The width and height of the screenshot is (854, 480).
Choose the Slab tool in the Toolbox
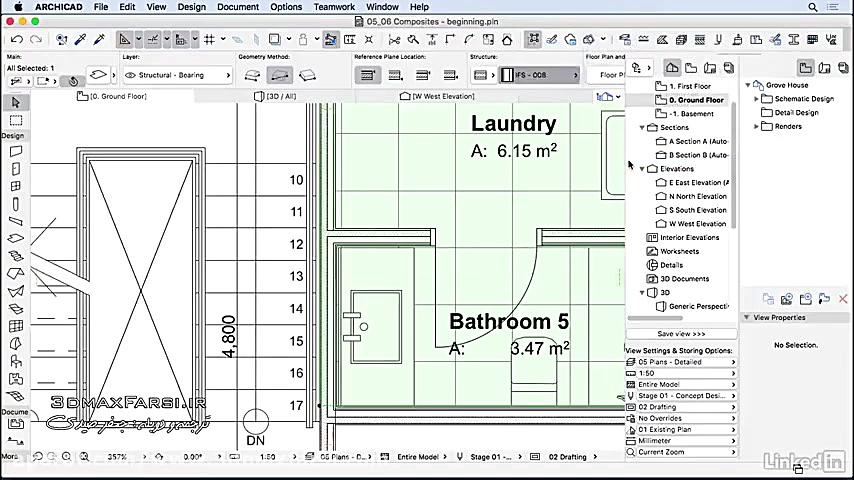16,239
